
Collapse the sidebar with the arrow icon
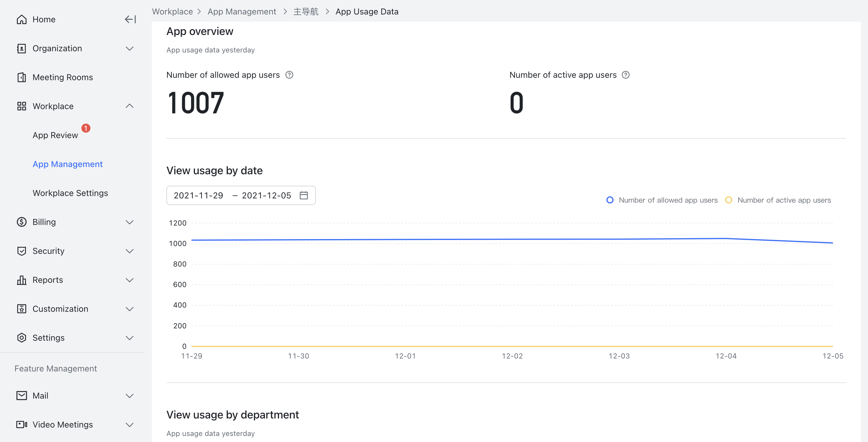click(130, 20)
